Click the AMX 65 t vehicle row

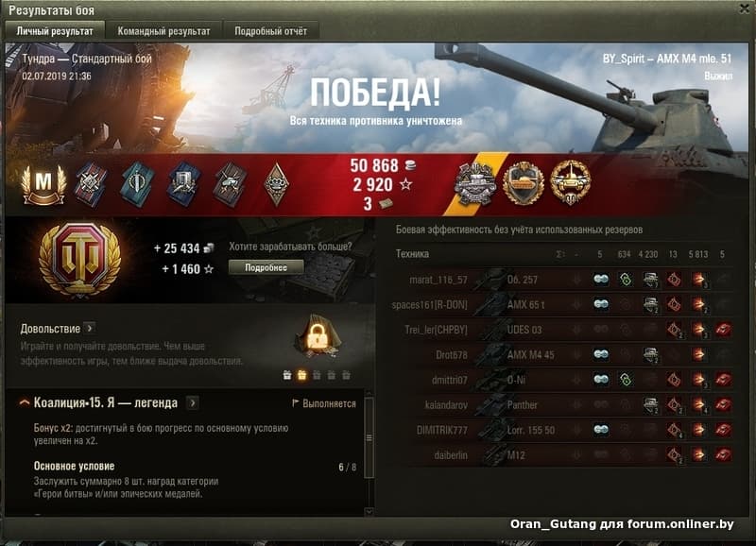pos(561,304)
